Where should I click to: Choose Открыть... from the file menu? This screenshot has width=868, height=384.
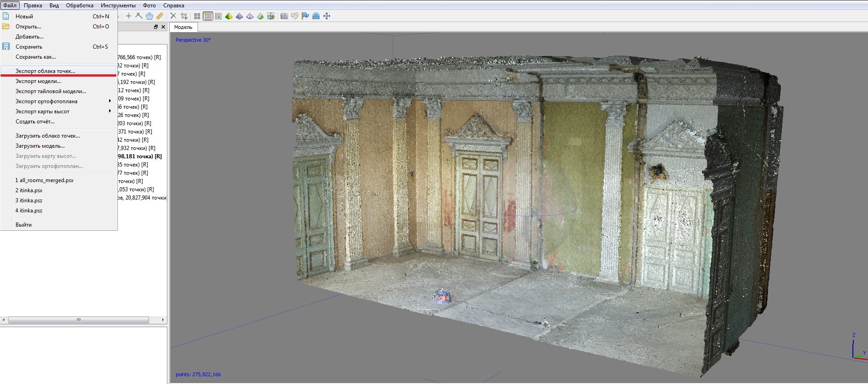[x=59, y=27]
